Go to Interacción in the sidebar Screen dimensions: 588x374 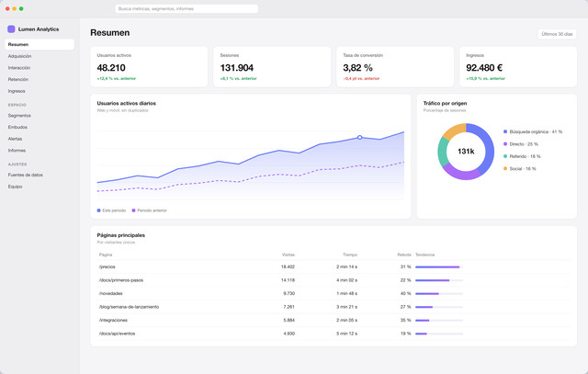[40, 68]
